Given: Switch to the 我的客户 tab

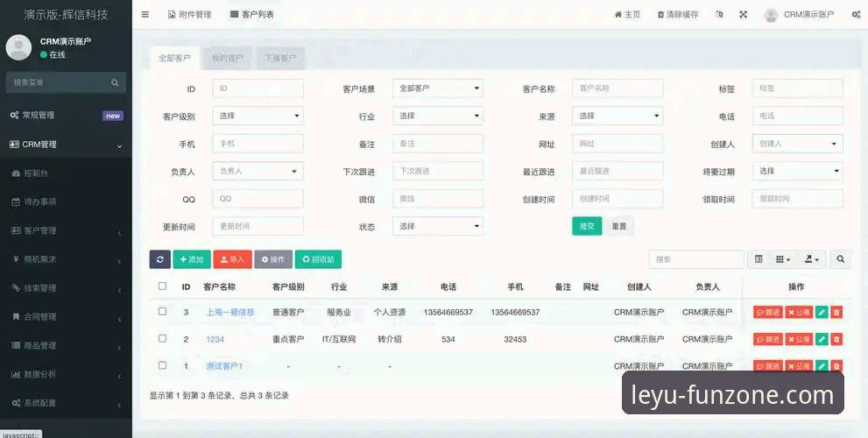Looking at the screenshot, I should coord(228,58).
